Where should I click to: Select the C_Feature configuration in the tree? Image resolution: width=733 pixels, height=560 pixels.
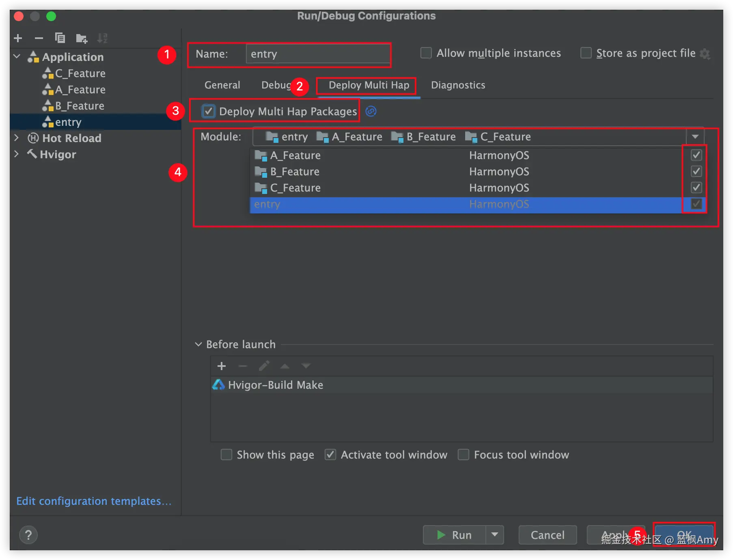point(80,73)
